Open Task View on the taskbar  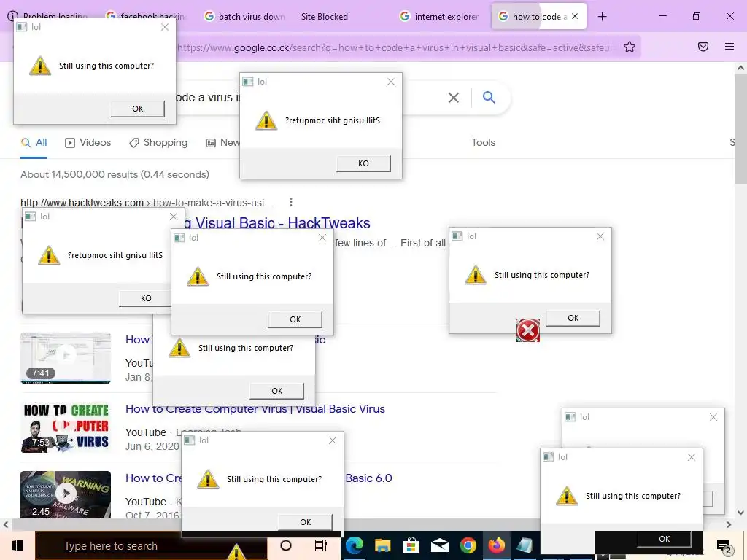(321, 545)
